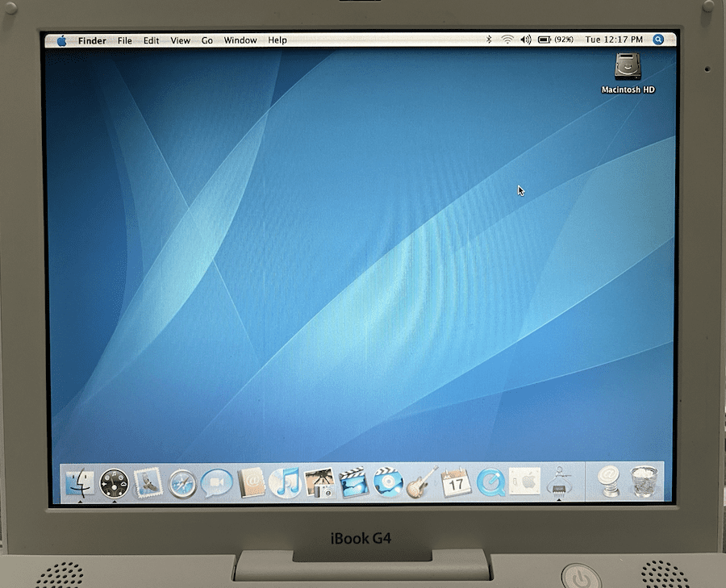The image size is (726, 588).
Task: Open the Trash in the Dock
Action: point(644,482)
